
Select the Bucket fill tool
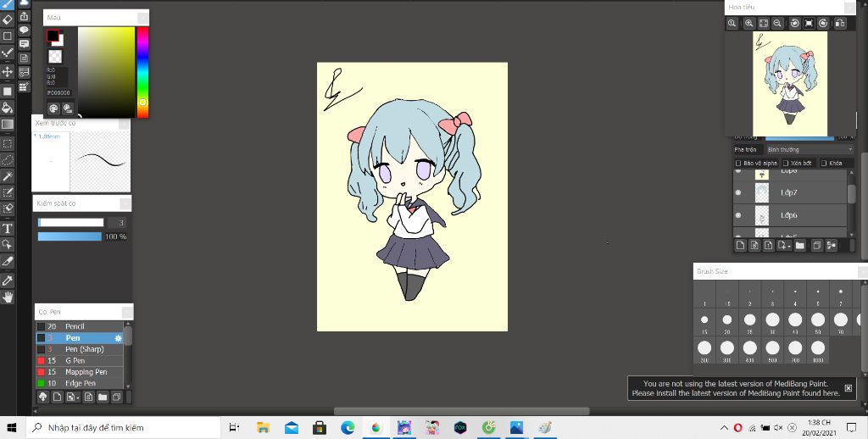[7, 108]
